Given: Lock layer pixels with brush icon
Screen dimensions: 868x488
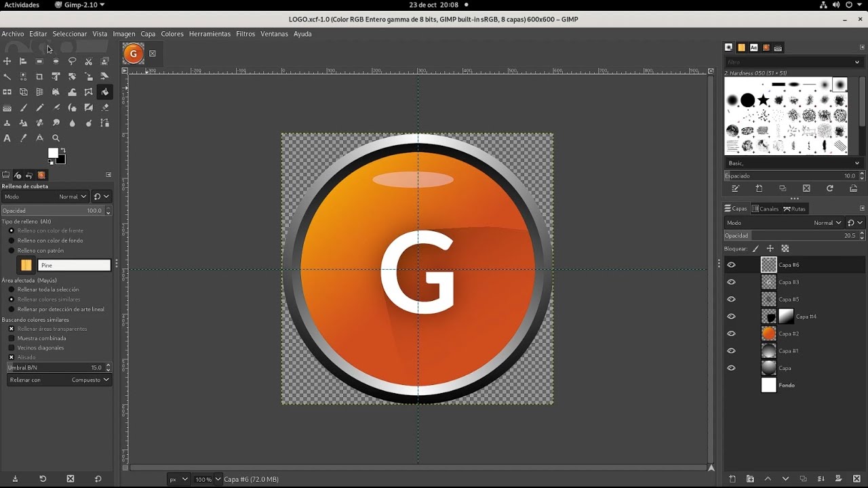Looking at the screenshot, I should click(755, 249).
